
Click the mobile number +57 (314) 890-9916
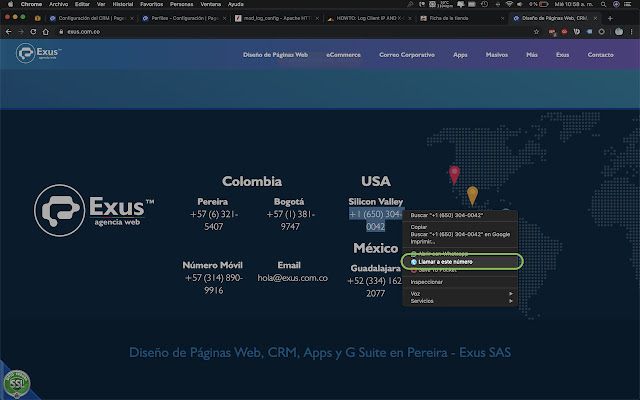click(213, 284)
